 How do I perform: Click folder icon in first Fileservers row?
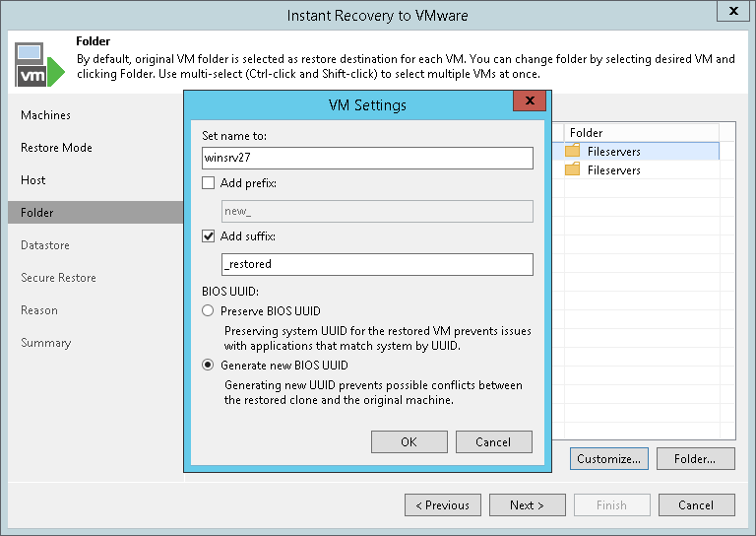[x=573, y=152]
